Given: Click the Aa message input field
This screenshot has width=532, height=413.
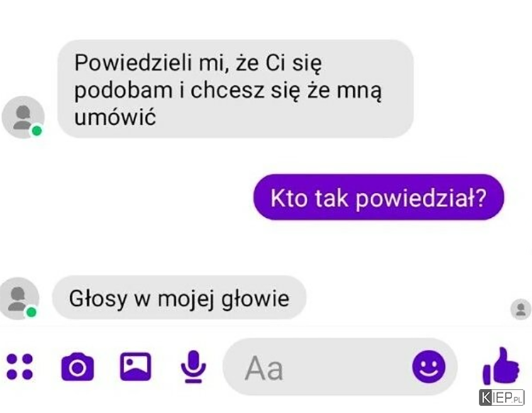Looking at the screenshot, I should tap(340, 367).
